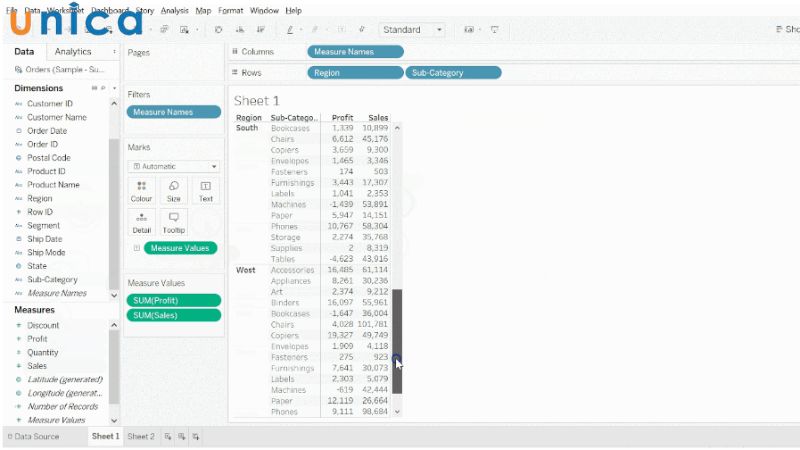Click the sort ascending toolbar icon

pos(240,30)
